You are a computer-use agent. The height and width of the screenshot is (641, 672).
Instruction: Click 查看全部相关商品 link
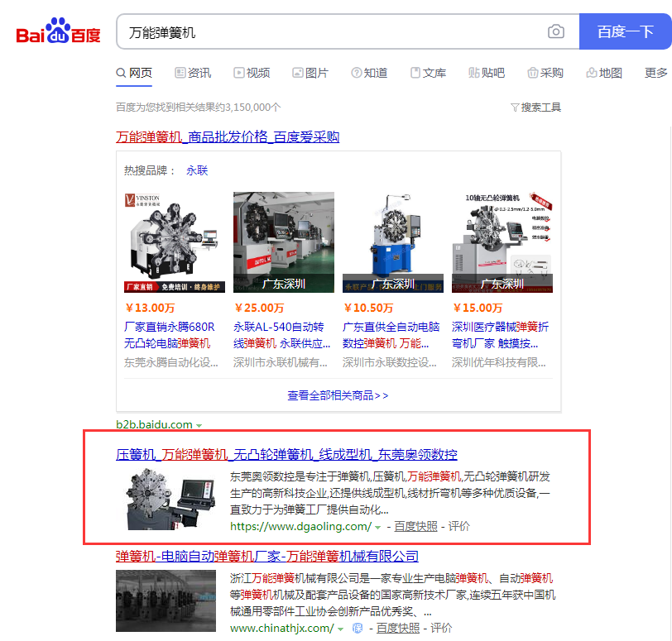point(338,395)
